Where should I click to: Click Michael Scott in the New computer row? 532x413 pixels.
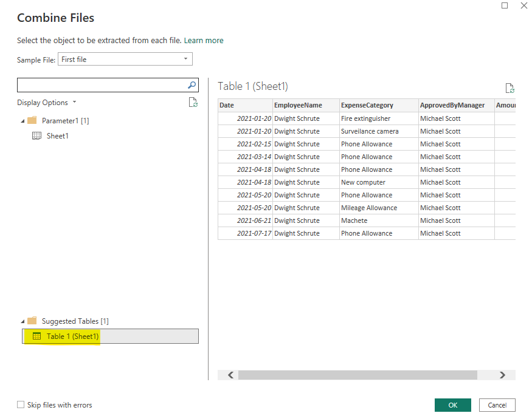(457, 182)
